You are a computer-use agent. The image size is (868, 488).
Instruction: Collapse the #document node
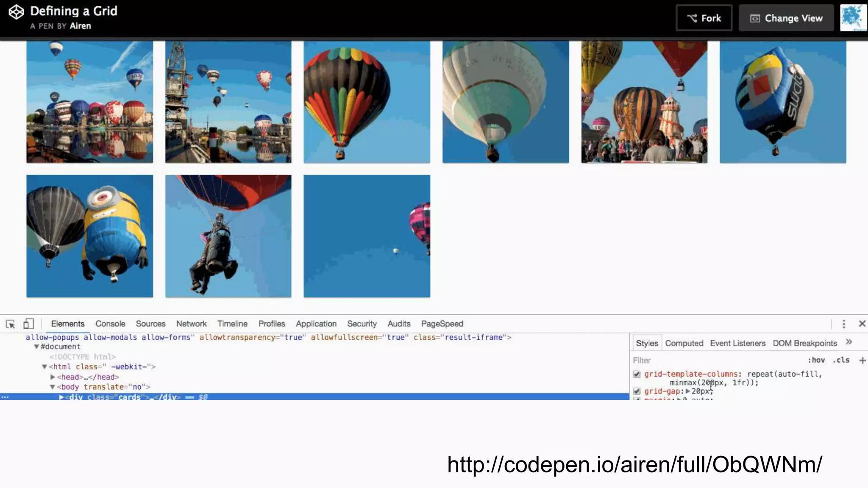click(36, 347)
